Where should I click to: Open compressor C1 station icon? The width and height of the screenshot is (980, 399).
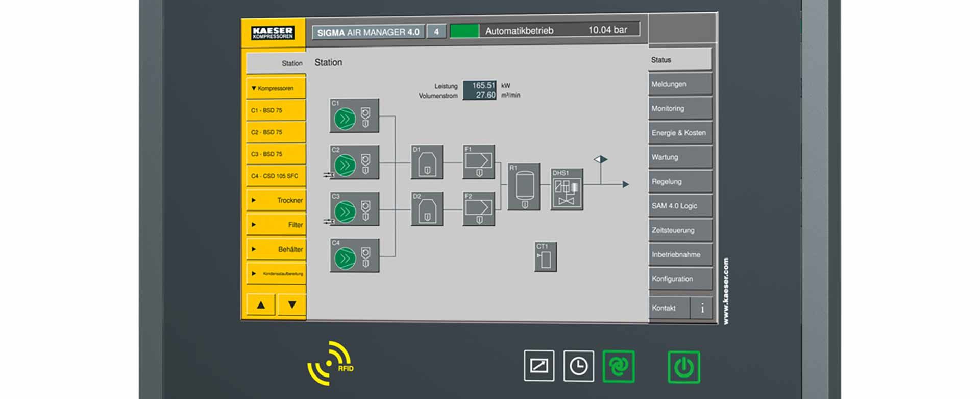354,115
